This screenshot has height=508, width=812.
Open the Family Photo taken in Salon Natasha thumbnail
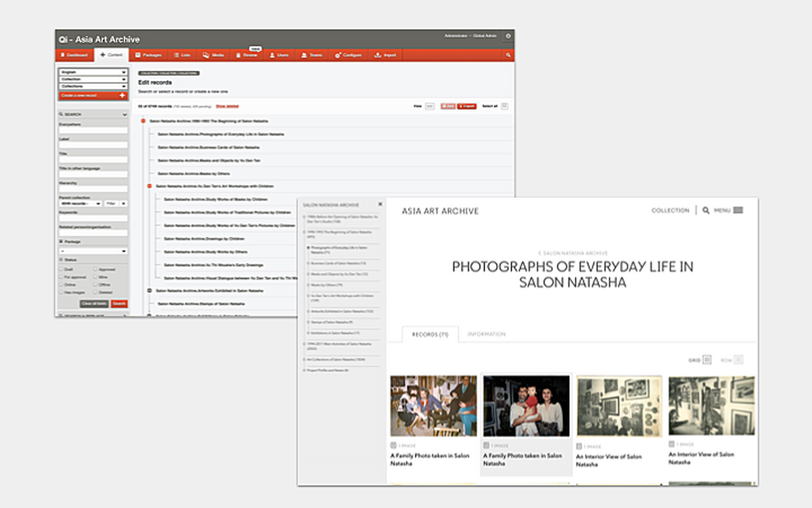[x=433, y=405]
